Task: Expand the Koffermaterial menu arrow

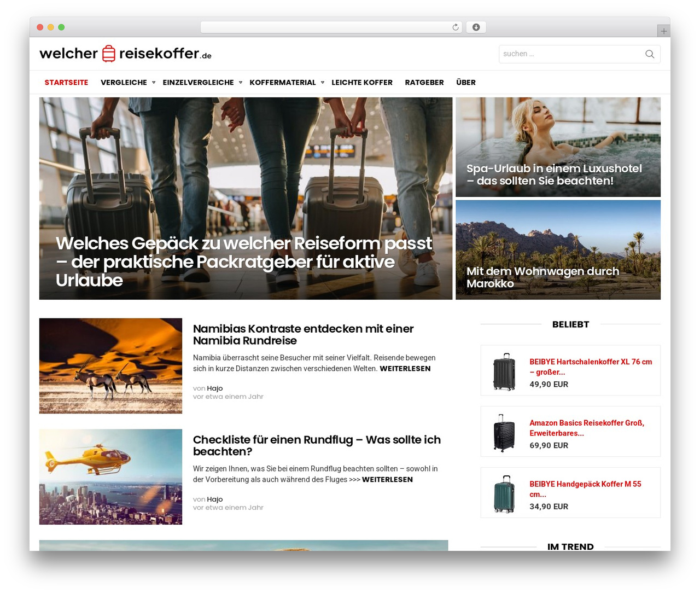Action: 323,83
